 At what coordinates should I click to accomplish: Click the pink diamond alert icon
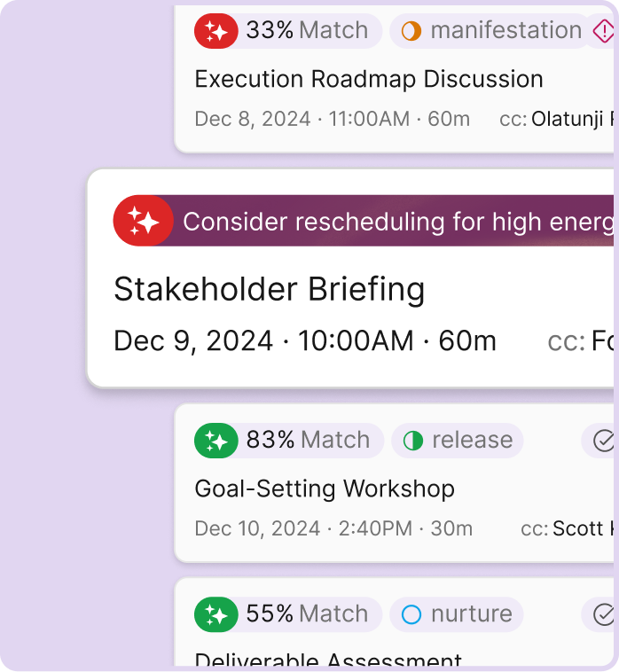pyautogui.click(x=604, y=31)
